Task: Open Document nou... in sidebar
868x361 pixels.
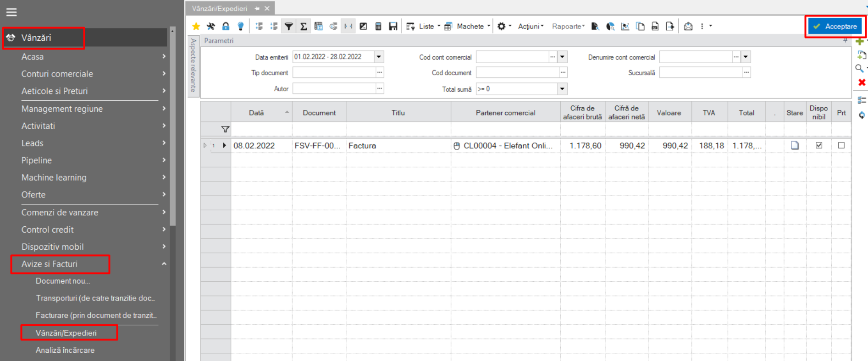Action: (x=63, y=281)
